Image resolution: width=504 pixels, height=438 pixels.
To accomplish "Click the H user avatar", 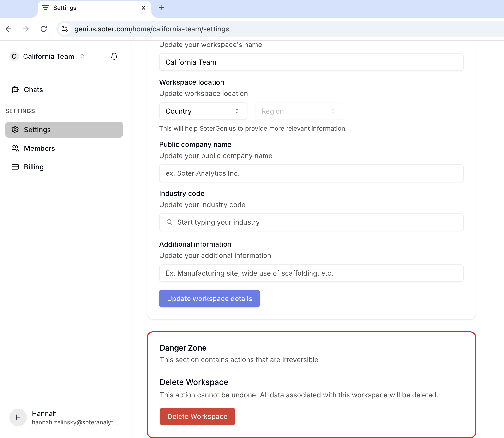I will pyautogui.click(x=18, y=417).
